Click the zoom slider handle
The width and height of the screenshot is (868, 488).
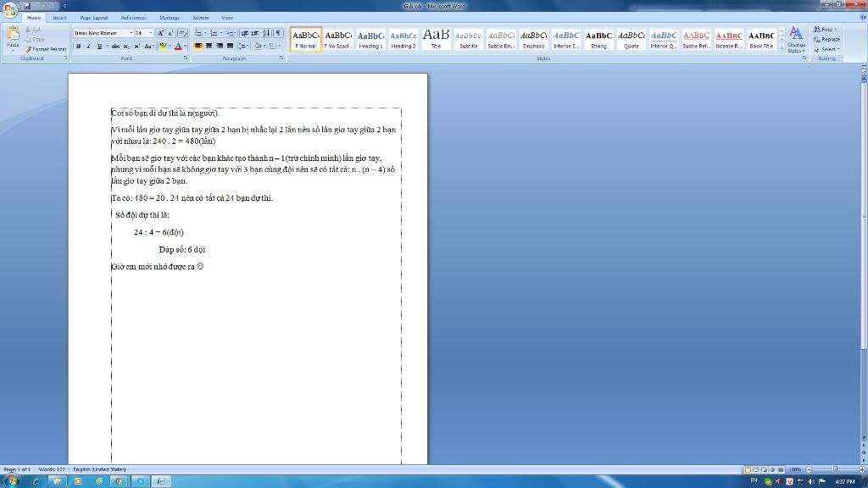click(835, 469)
